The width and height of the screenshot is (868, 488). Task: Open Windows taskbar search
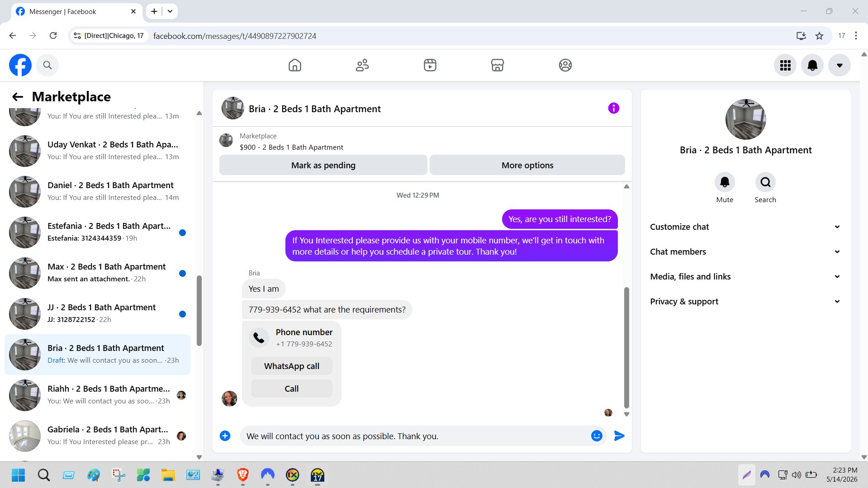tap(43, 475)
